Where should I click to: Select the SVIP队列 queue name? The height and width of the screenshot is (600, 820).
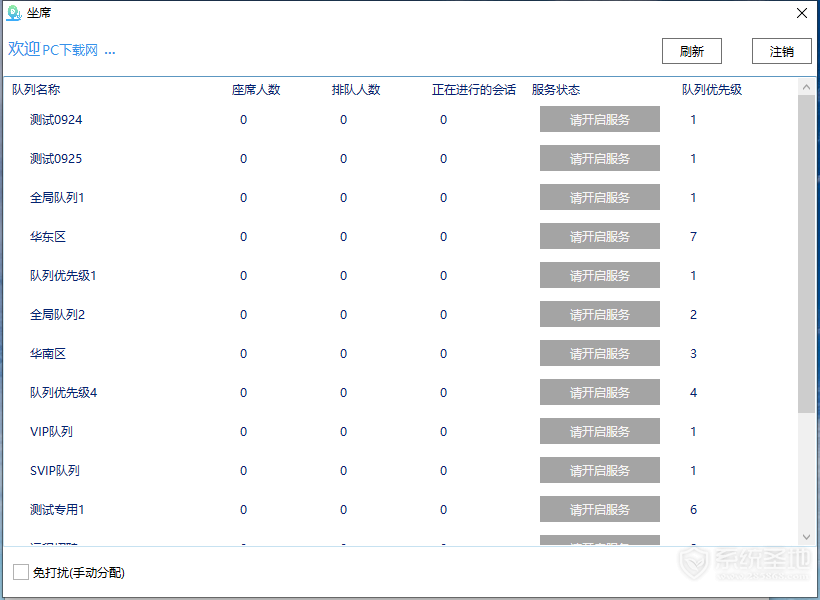click(55, 470)
